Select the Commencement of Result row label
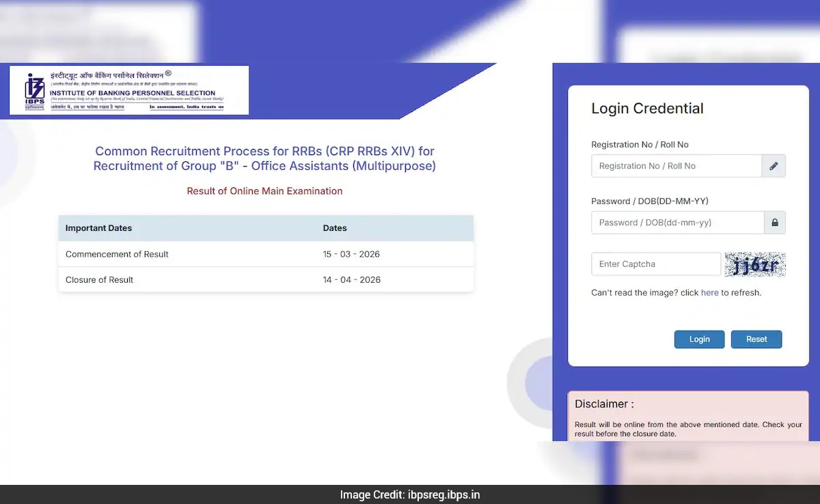This screenshot has height=504, width=820. click(117, 254)
